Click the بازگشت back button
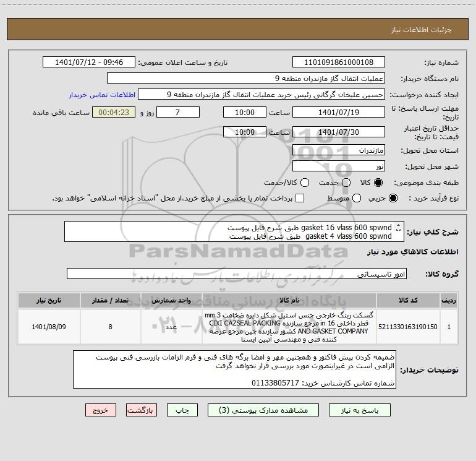 (x=142, y=410)
